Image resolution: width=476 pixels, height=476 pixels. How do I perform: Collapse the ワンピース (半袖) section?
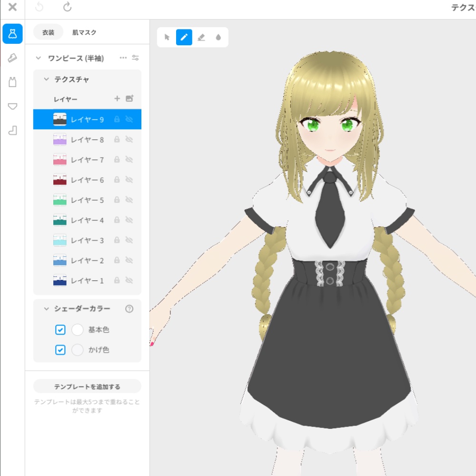[x=39, y=57]
